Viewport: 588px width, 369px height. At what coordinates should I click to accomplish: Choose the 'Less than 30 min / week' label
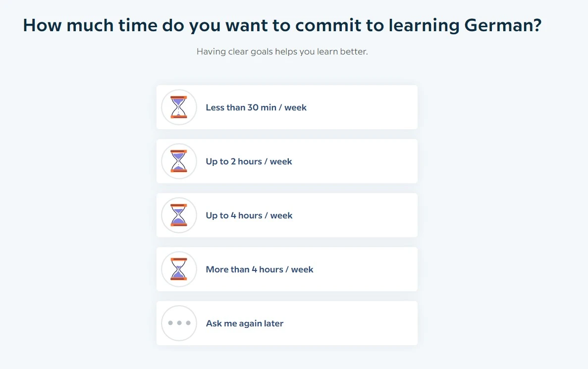coord(256,107)
